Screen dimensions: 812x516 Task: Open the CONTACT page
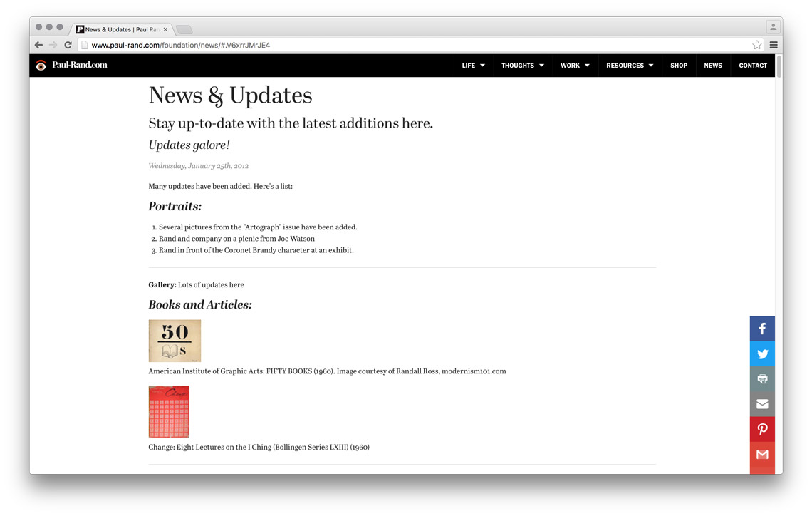[x=753, y=66]
